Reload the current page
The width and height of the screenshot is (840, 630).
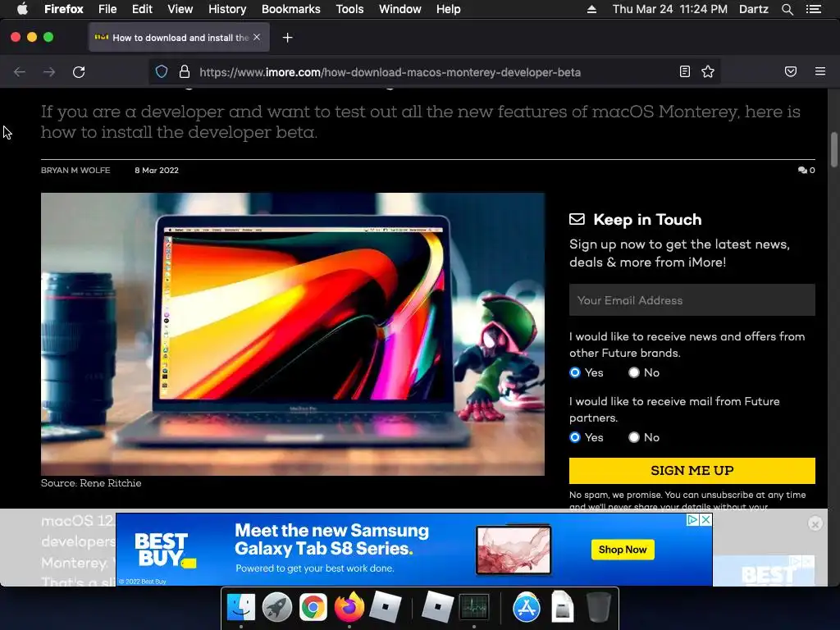pos(79,72)
